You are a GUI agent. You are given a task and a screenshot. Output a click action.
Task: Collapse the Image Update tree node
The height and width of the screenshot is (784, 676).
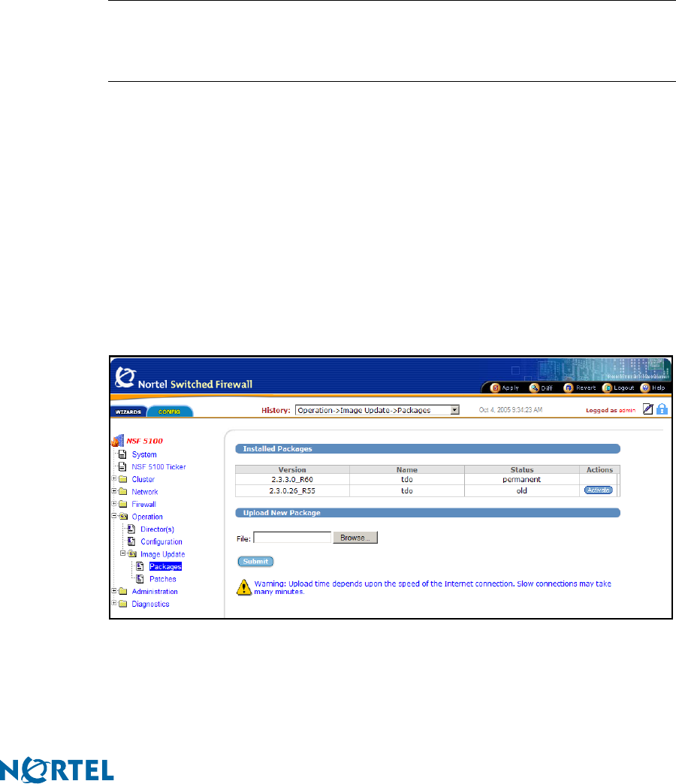(x=123, y=553)
